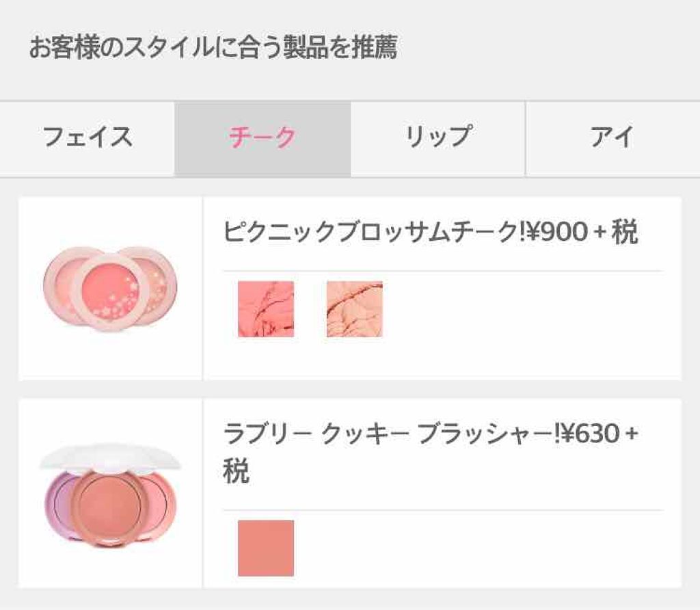Click the 税 text below ラブリー クッキー ブラッシャー
700x610 pixels.
point(237,472)
